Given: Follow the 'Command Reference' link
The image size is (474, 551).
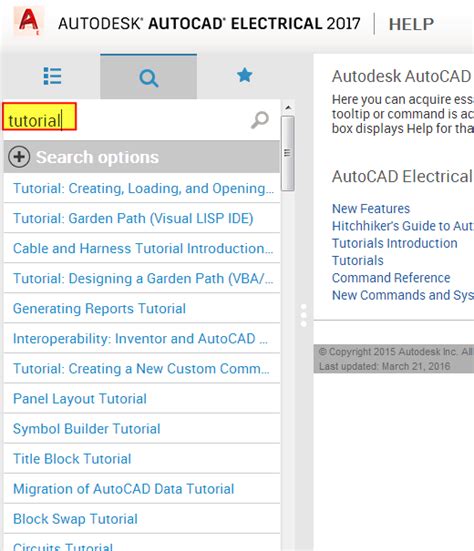Looking at the screenshot, I should click(x=391, y=278).
